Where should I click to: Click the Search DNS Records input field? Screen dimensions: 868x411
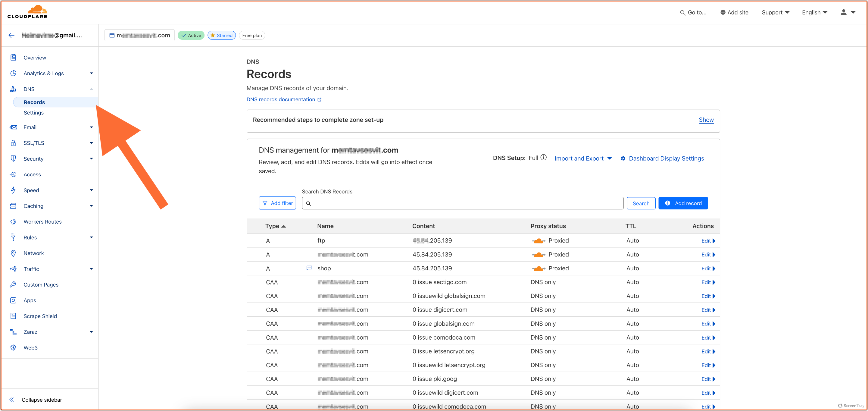[463, 203]
